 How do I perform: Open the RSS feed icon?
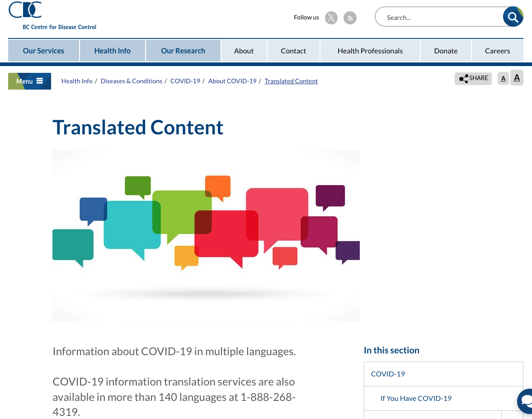click(x=350, y=18)
